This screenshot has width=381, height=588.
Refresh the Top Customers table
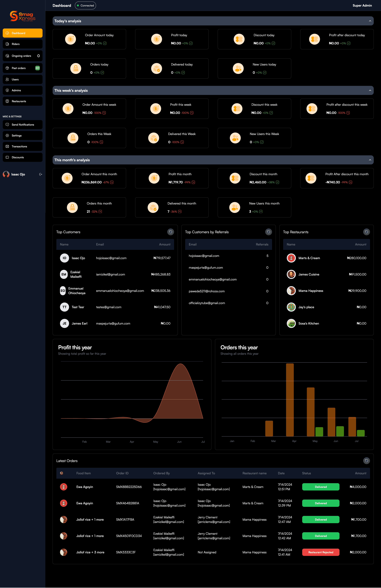(x=171, y=232)
